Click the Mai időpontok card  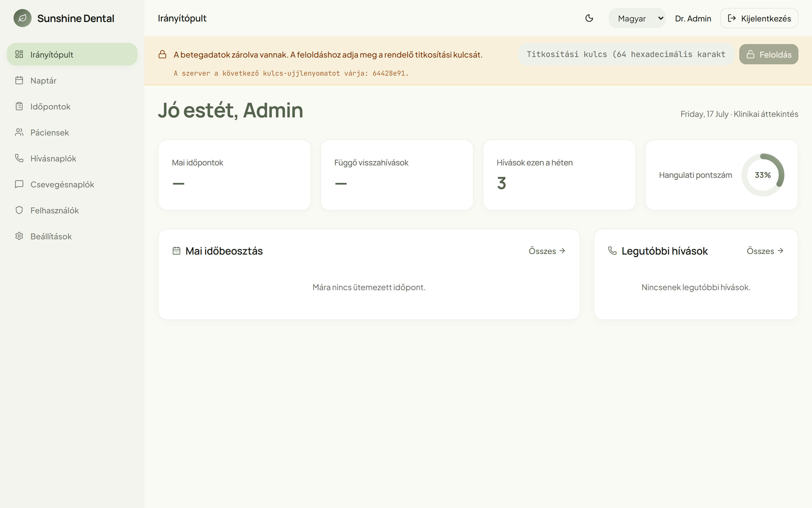coord(235,175)
